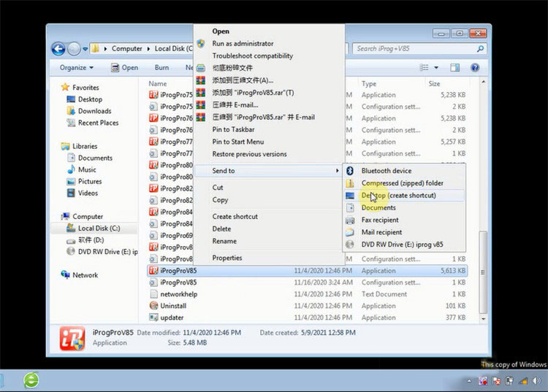Click the updater application icon
Screen dimensions: 548x392
click(153, 318)
